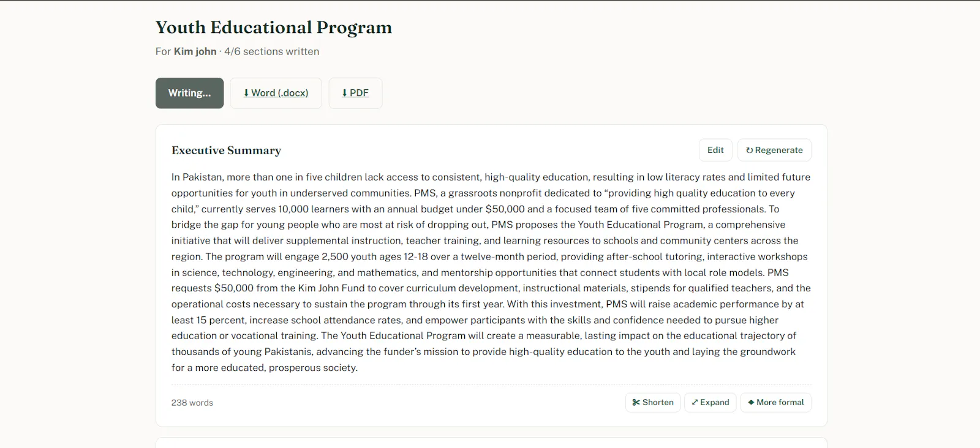Download the proposal as PDF
Image resolution: width=980 pixels, height=448 pixels.
pyautogui.click(x=355, y=93)
